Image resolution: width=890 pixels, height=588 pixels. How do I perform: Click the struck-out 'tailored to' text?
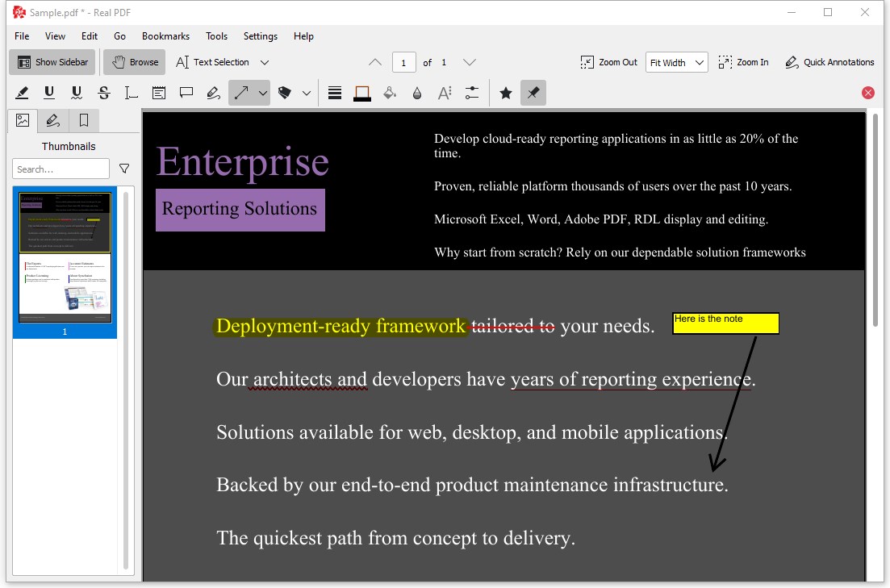coord(512,326)
